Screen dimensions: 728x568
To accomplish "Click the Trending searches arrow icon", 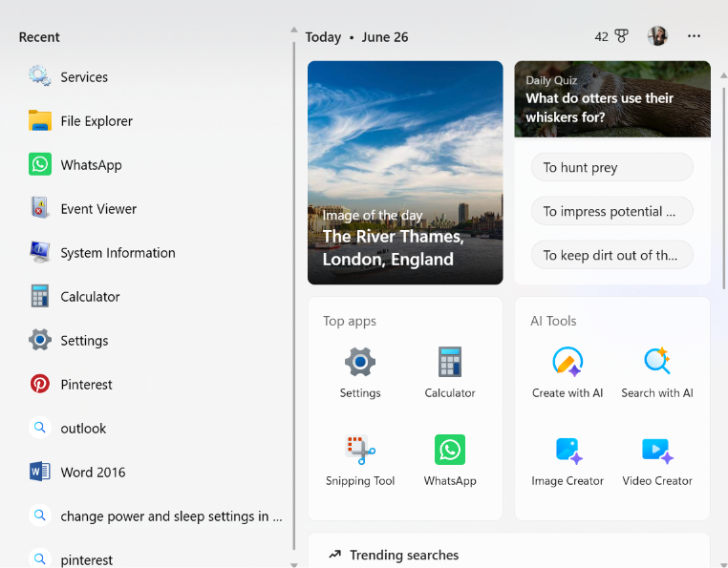I will (334, 555).
